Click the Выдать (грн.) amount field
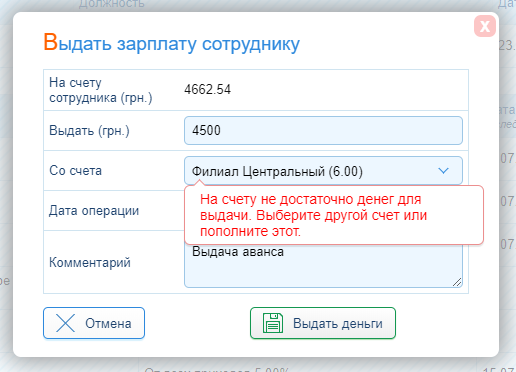 [323, 130]
